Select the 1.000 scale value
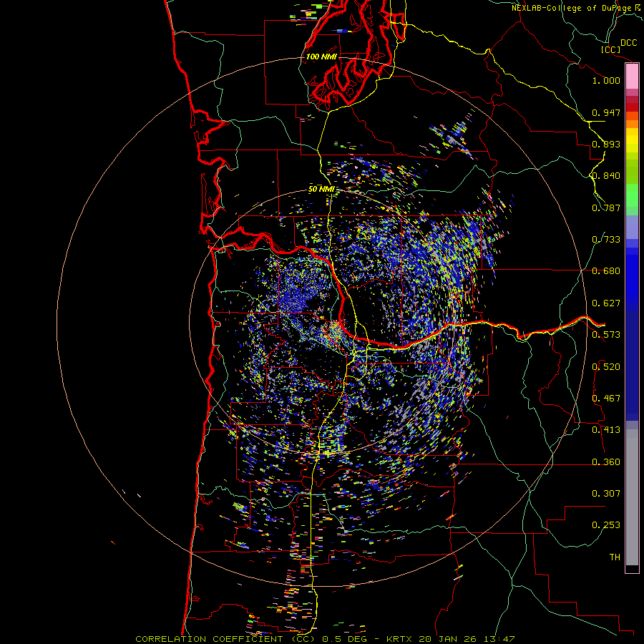Viewport: 644px width, 644px height. 606,80
